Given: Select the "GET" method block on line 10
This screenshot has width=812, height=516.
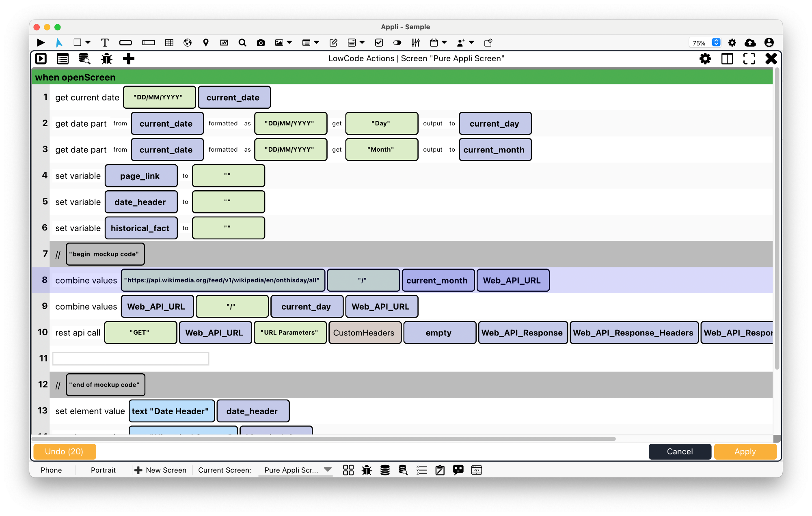Looking at the screenshot, I should pyautogui.click(x=140, y=333).
